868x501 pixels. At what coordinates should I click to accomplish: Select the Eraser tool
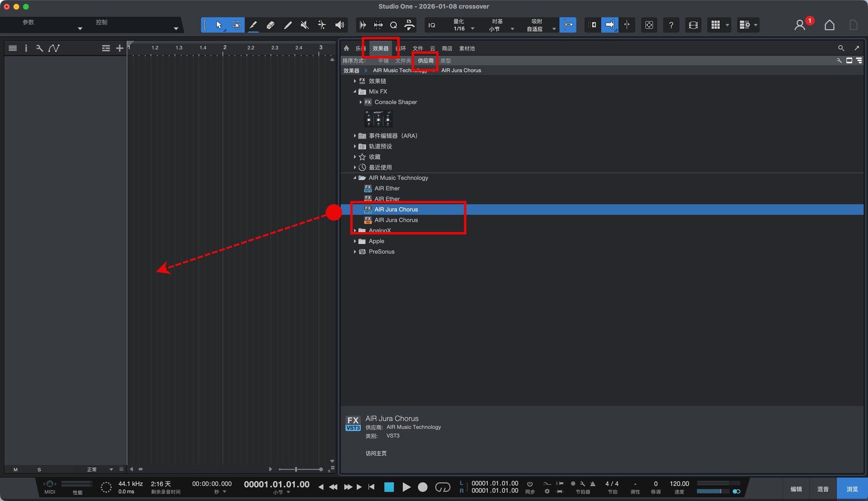point(270,25)
